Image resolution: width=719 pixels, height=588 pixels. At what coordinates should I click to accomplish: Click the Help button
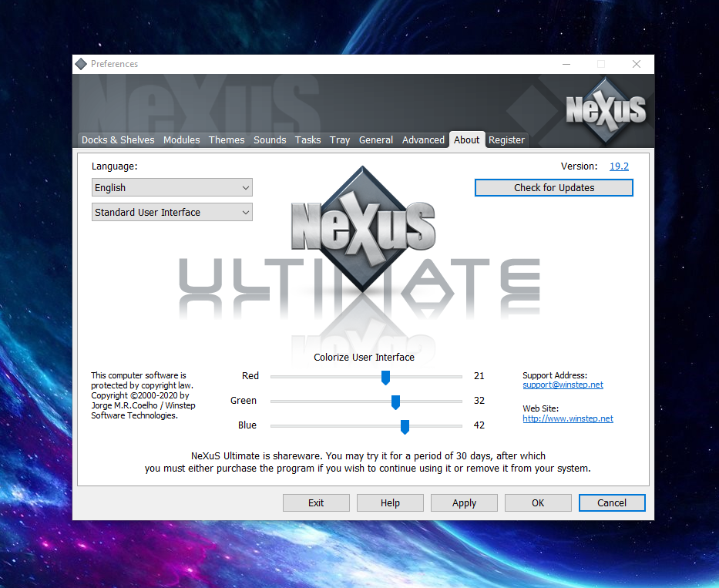click(390, 503)
